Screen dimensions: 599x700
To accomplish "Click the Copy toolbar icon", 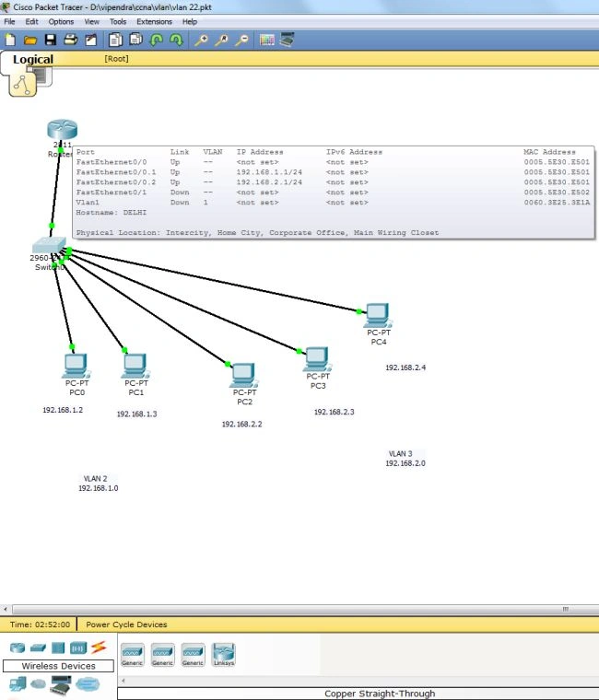I will pos(115,41).
